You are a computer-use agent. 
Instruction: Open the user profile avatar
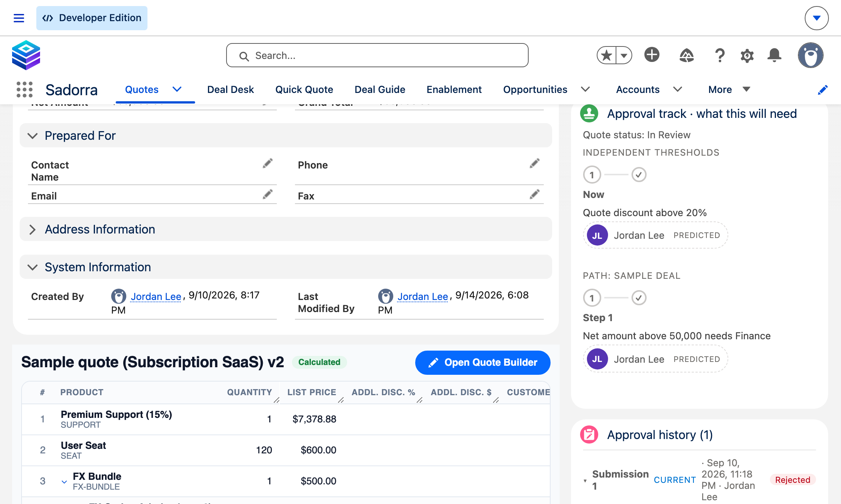(x=811, y=55)
